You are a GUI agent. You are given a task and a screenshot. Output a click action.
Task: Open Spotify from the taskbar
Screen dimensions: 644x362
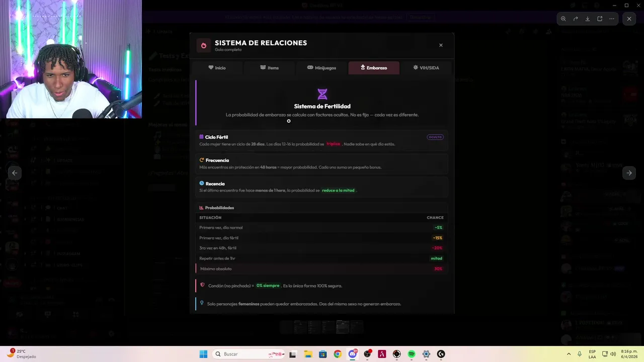tap(412, 354)
